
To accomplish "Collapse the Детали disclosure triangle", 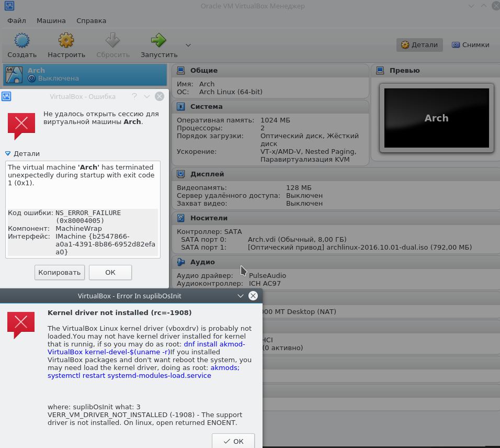I will click(8, 154).
